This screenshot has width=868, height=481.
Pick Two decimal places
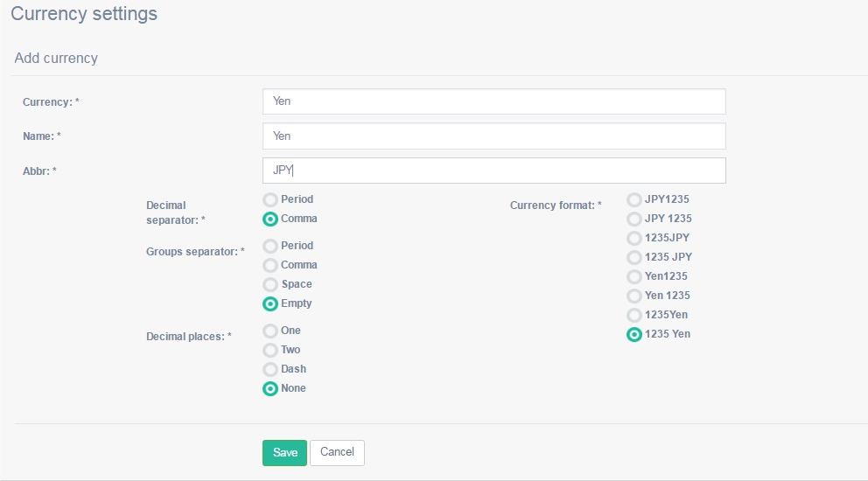pyautogui.click(x=270, y=350)
